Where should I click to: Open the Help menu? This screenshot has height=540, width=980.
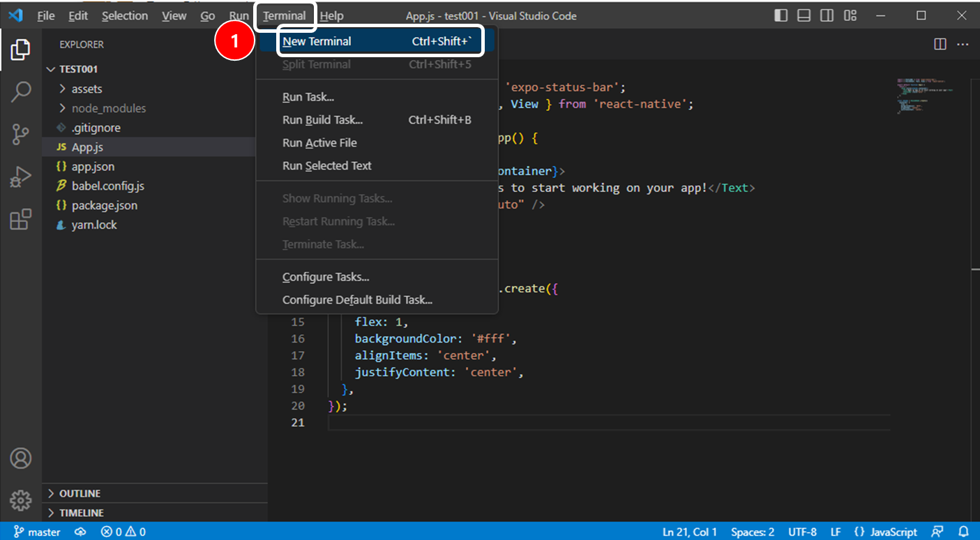click(x=331, y=15)
